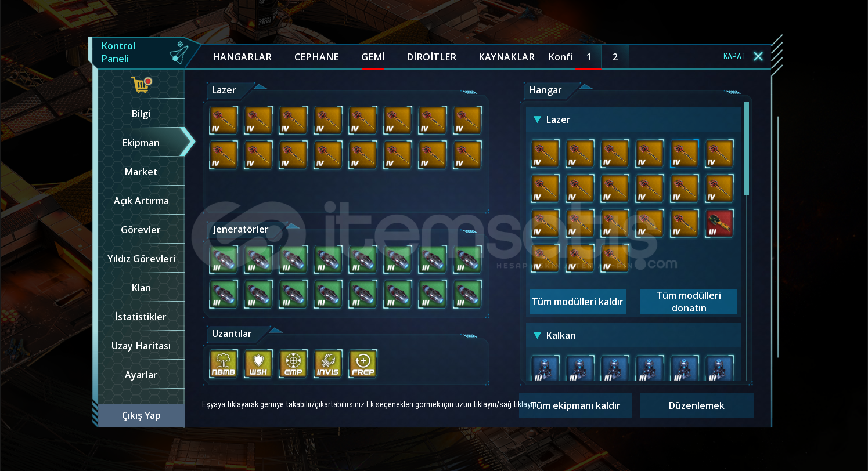Go to Açık Artırma
The image size is (868, 471).
(x=141, y=201)
